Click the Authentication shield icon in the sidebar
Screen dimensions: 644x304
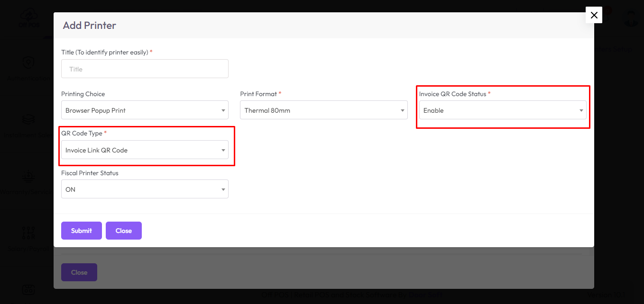pos(28,62)
